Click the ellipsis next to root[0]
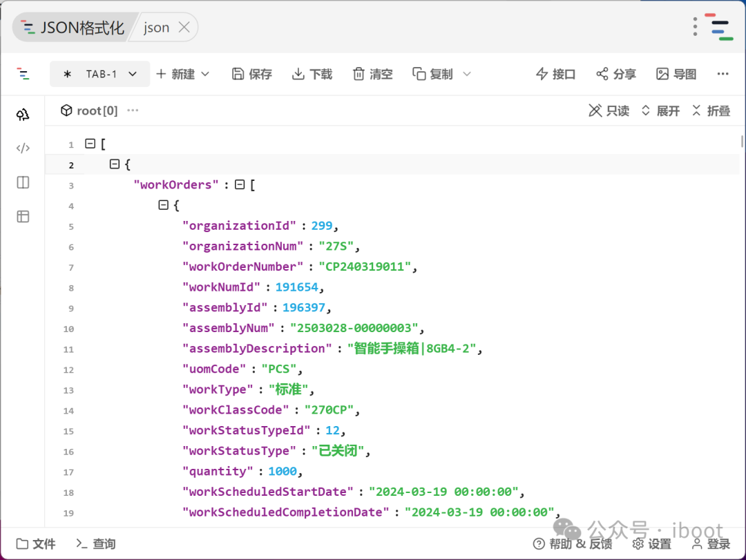Viewport: 746px width, 560px height. coord(133,110)
